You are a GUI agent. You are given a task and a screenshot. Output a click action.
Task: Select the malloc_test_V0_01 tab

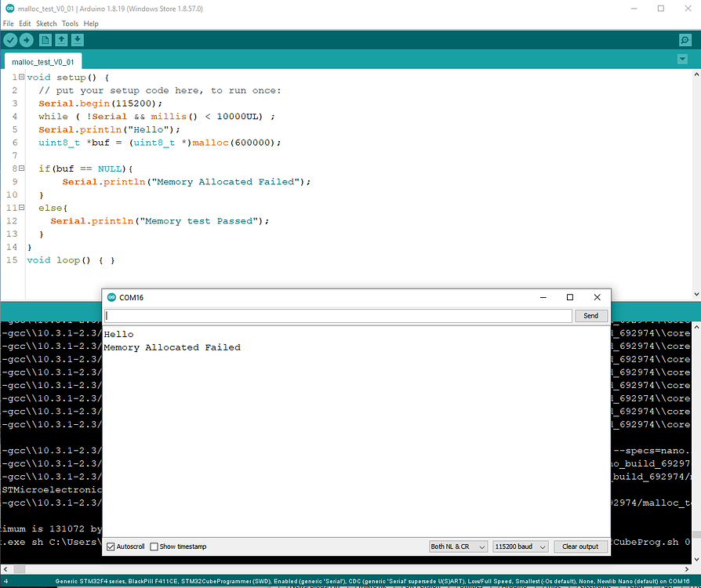(43, 61)
